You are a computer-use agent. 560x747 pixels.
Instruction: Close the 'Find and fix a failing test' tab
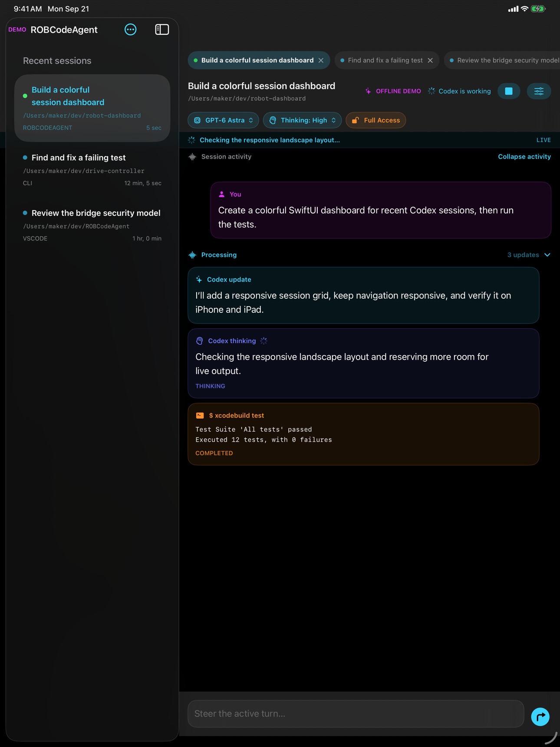[430, 60]
